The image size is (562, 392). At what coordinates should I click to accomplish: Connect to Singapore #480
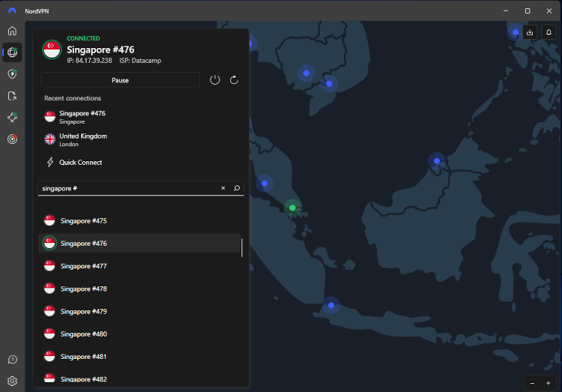(x=139, y=334)
